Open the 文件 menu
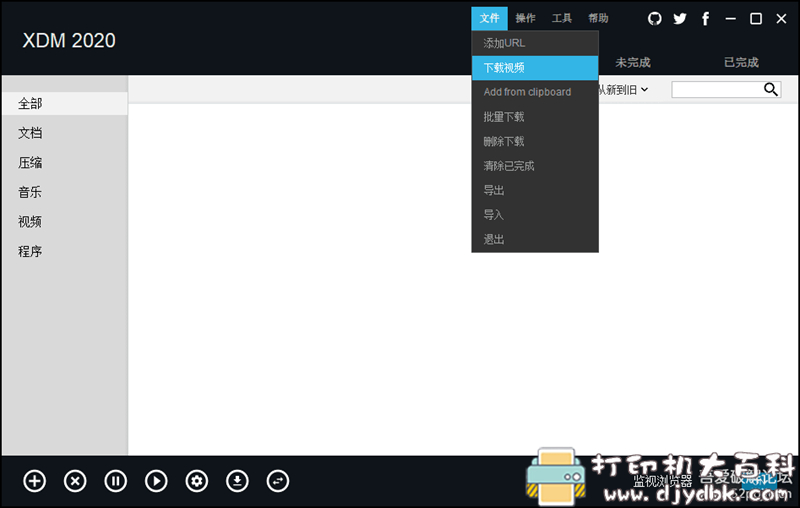This screenshot has height=508, width=800. tap(489, 18)
